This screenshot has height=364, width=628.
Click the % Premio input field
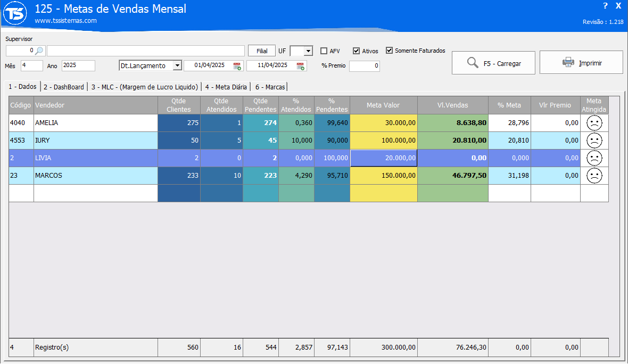coord(364,66)
